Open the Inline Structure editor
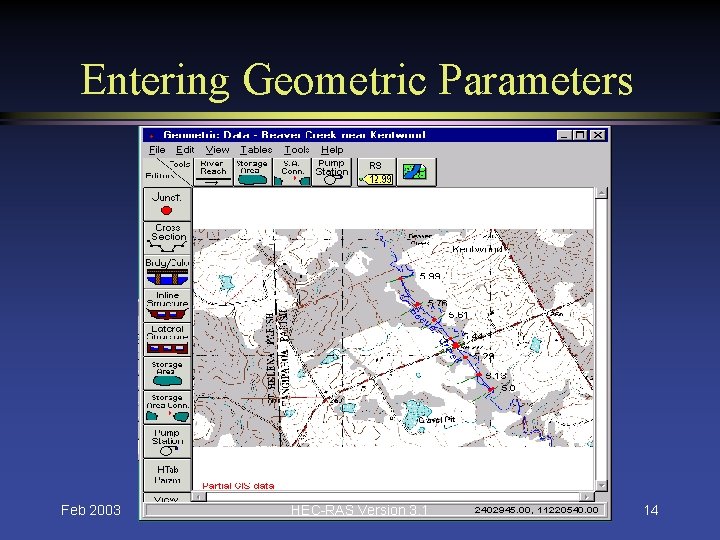 point(167,305)
